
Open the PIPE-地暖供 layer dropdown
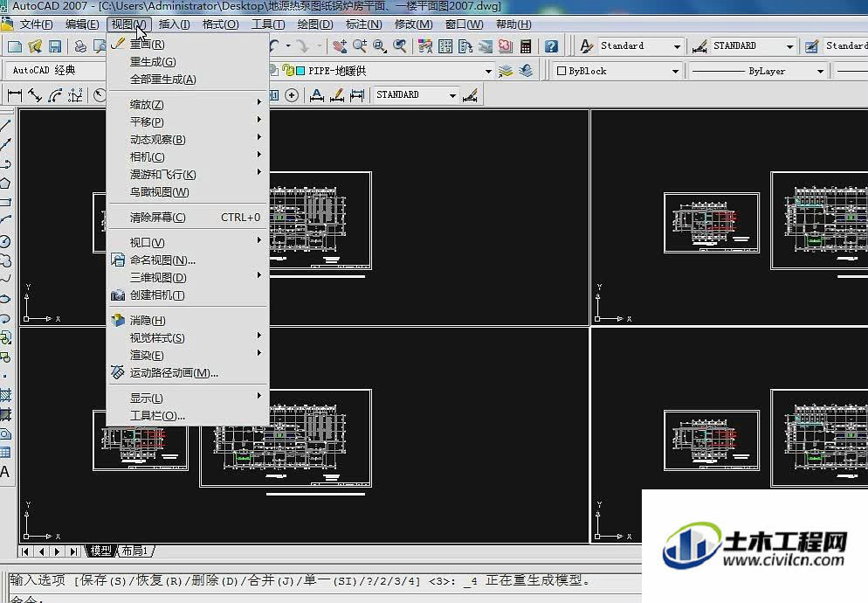click(487, 71)
